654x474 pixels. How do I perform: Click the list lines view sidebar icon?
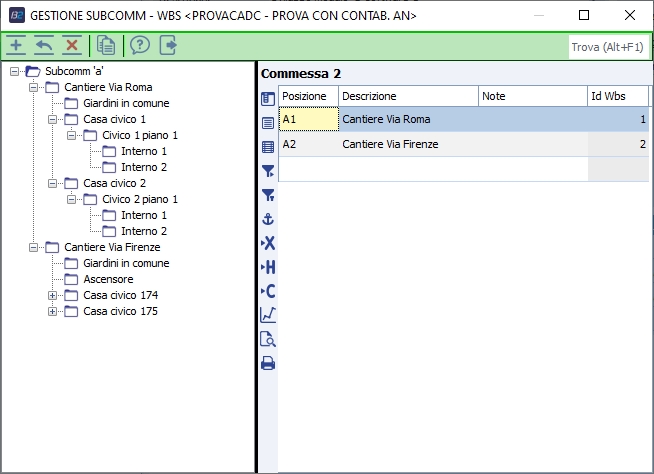[268, 123]
